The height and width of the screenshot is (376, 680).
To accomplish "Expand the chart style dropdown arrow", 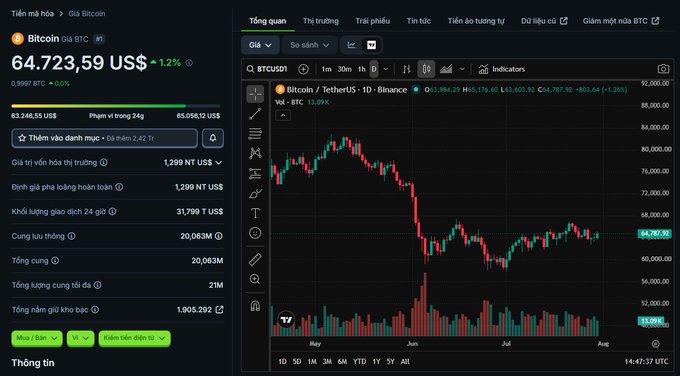I will point(462,69).
